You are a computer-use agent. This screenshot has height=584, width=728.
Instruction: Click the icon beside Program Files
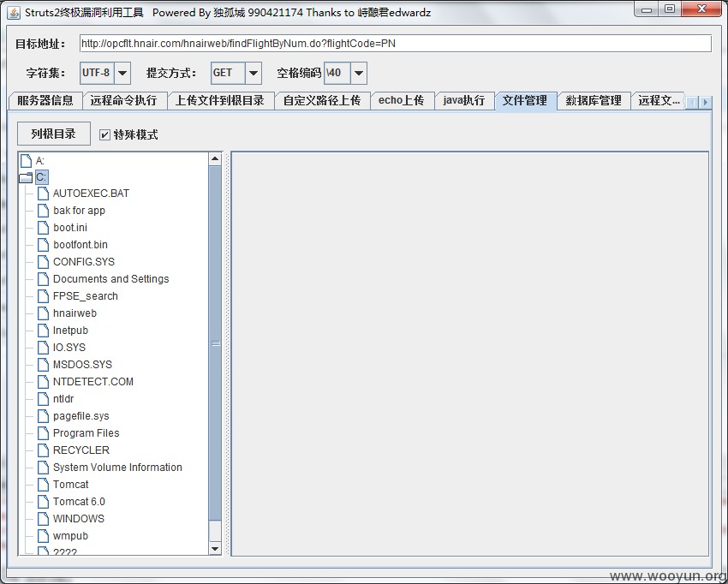(43, 433)
